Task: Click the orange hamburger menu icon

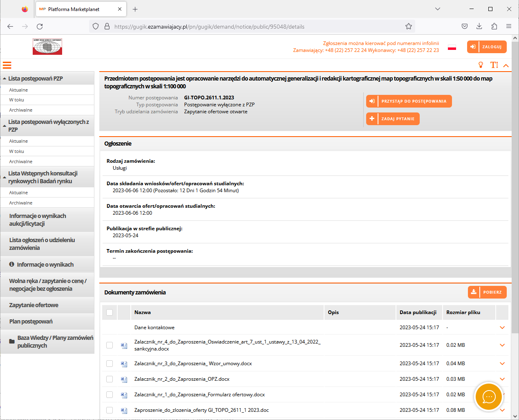Action: tap(7, 65)
